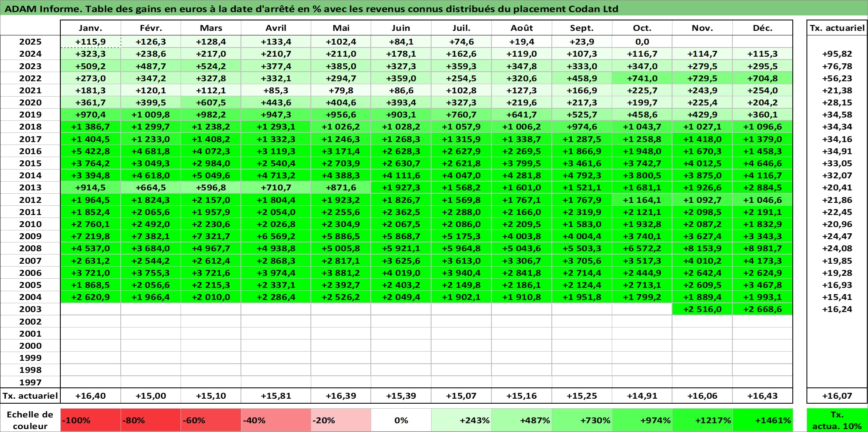Click the +487% green swatch
This screenshot has height=432, width=868.
[x=522, y=420]
